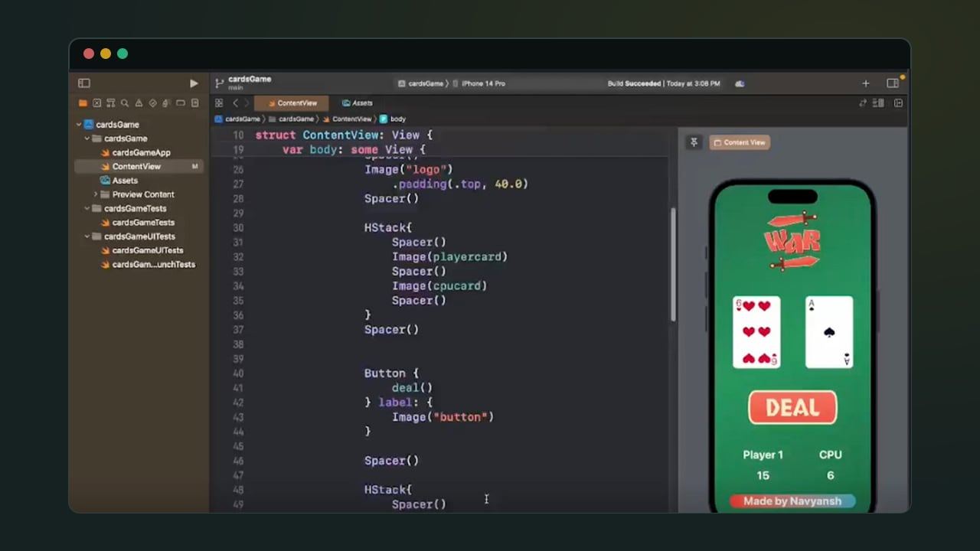
Task: Click the hearts card in preview
Action: tap(756, 332)
